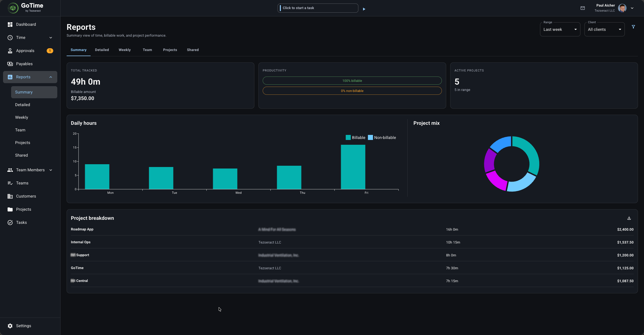Click the Teams list icon
644x335 pixels.
click(x=10, y=183)
